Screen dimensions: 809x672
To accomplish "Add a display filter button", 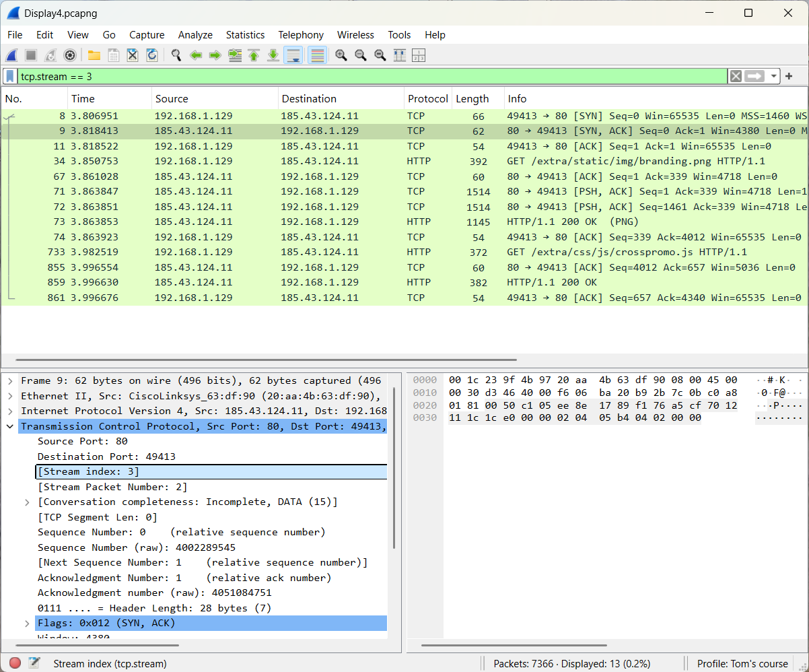I will tap(789, 76).
